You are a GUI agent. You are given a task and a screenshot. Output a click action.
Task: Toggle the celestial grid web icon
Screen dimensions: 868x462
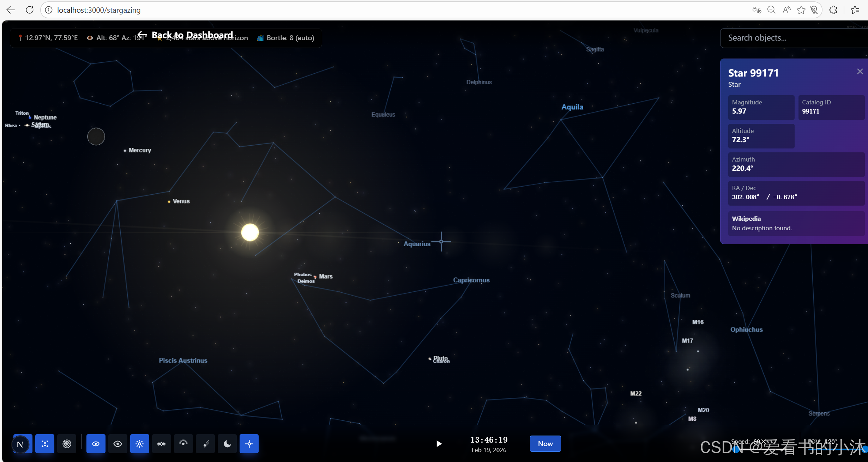tap(67, 444)
